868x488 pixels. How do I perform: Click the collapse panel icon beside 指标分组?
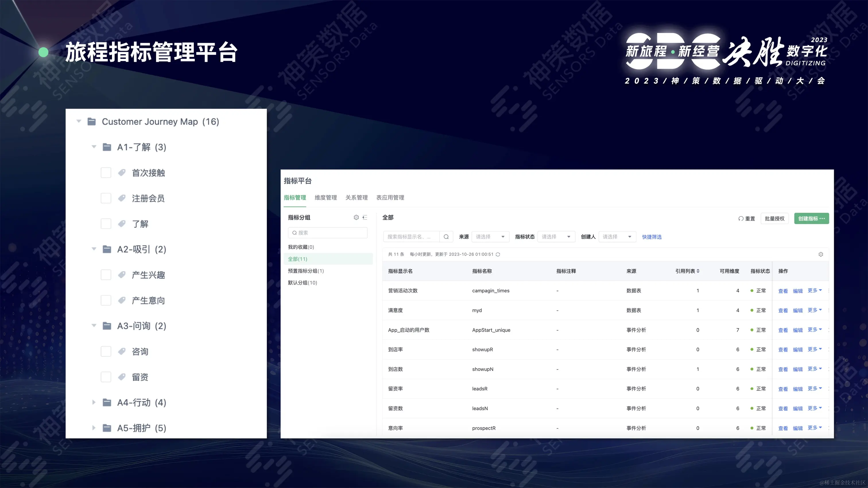click(x=365, y=217)
